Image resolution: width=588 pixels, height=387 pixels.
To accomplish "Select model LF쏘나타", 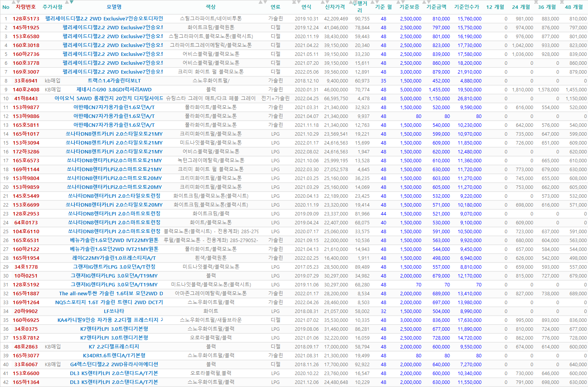I will coord(114,311).
